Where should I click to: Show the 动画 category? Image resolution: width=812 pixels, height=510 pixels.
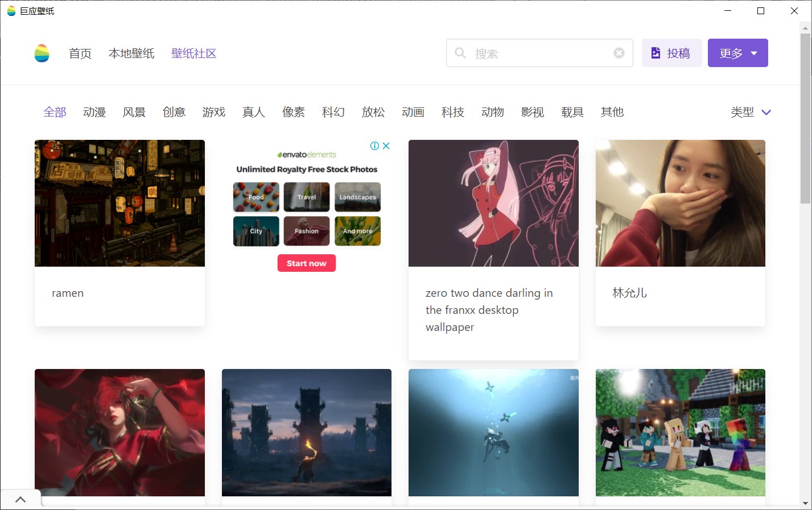pyautogui.click(x=413, y=112)
